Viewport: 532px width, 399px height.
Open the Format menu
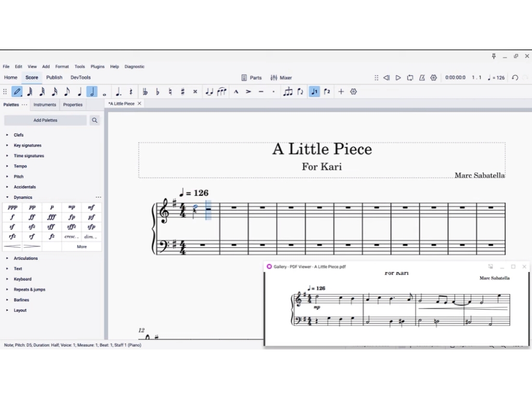[x=62, y=66]
